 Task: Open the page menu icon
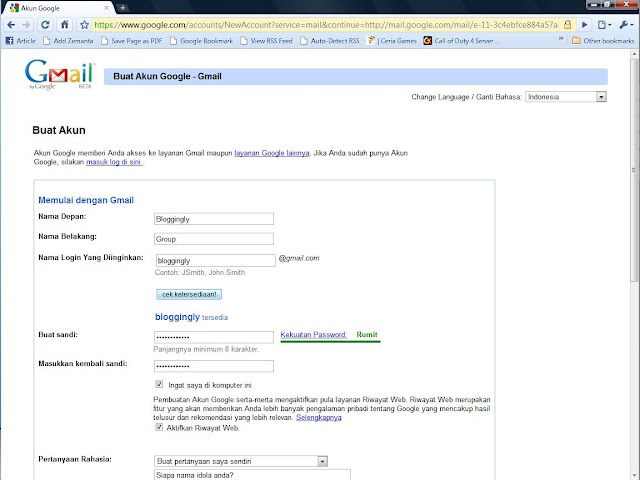tap(604, 25)
